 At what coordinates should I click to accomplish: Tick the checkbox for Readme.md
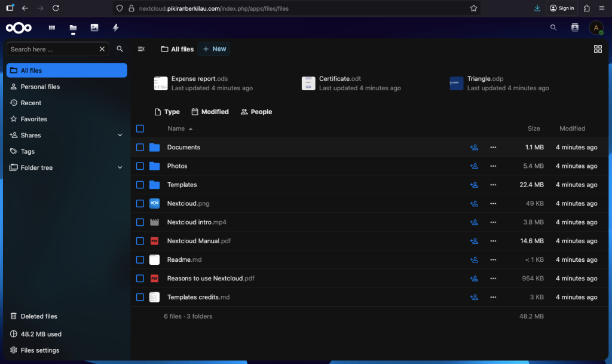pyautogui.click(x=140, y=260)
